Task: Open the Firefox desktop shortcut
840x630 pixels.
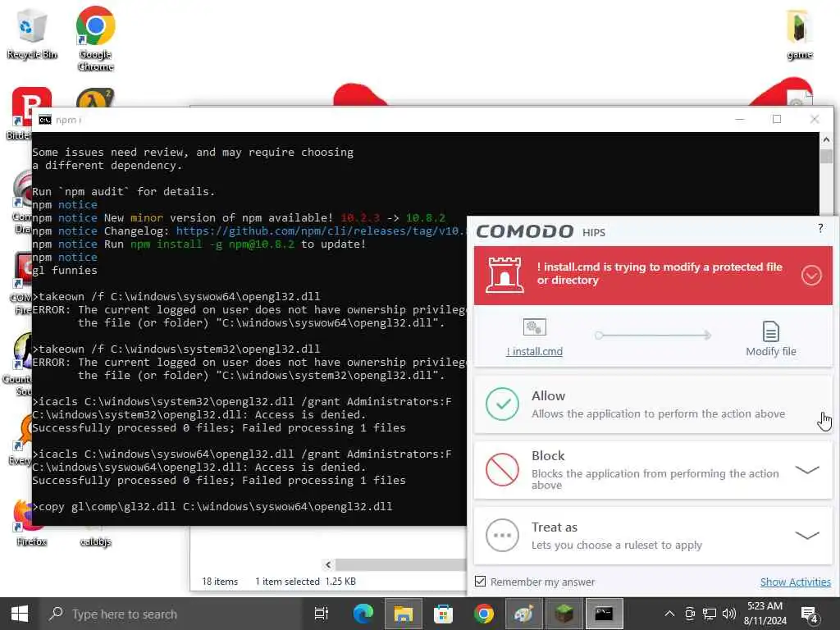Action: pyautogui.click(x=30, y=522)
